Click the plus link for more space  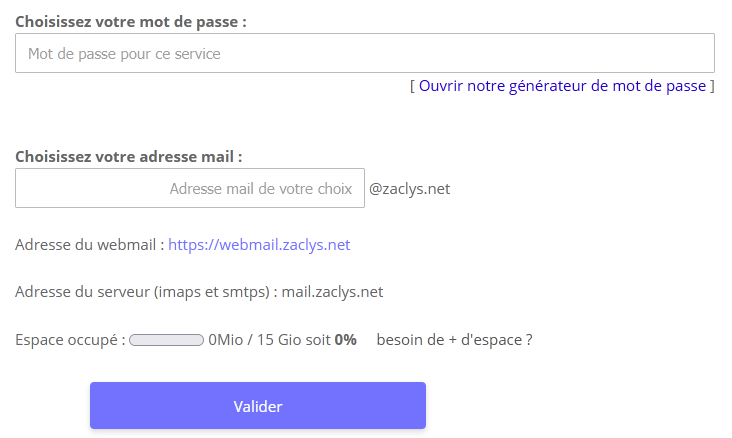click(x=452, y=340)
